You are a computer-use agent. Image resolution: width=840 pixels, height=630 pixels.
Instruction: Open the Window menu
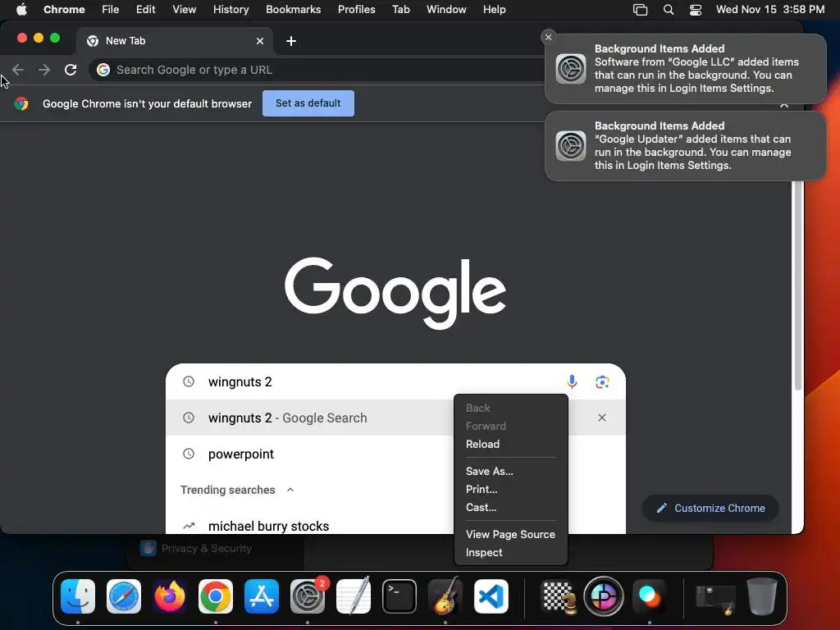tap(446, 9)
